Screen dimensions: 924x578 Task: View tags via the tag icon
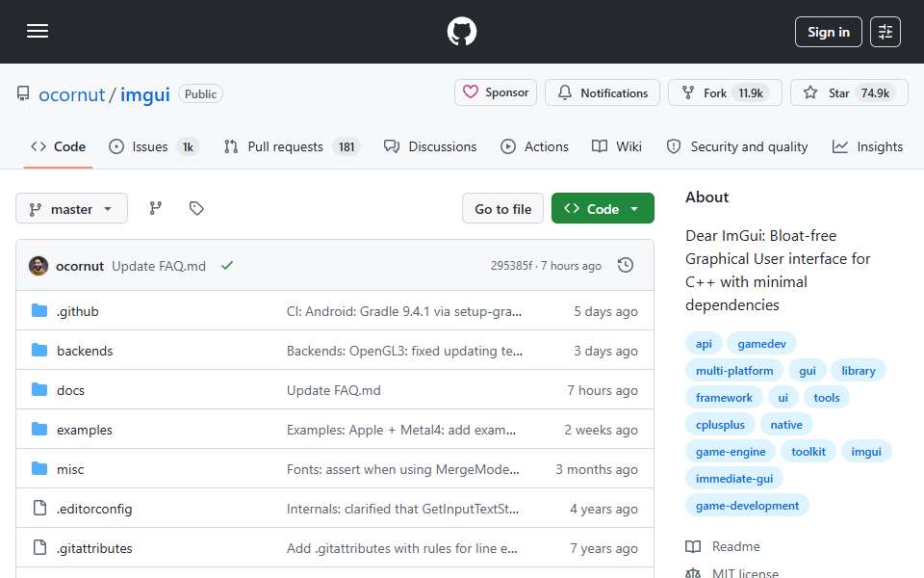pos(196,208)
